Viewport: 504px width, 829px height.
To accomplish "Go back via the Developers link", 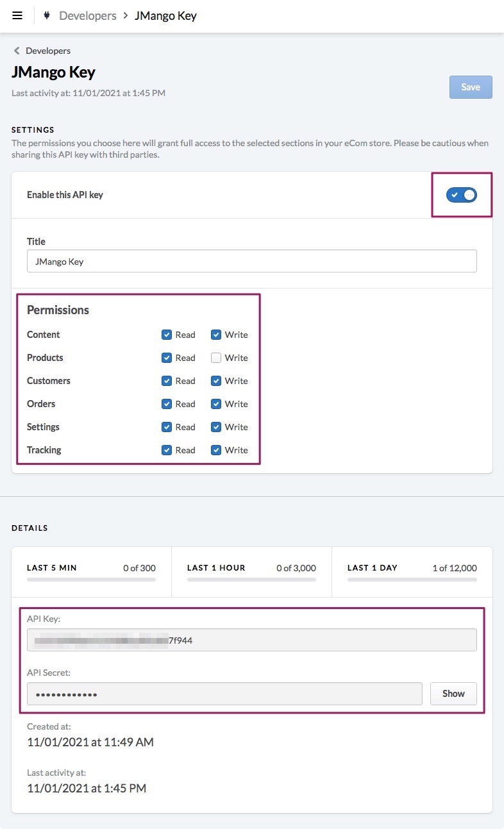I will coord(48,51).
